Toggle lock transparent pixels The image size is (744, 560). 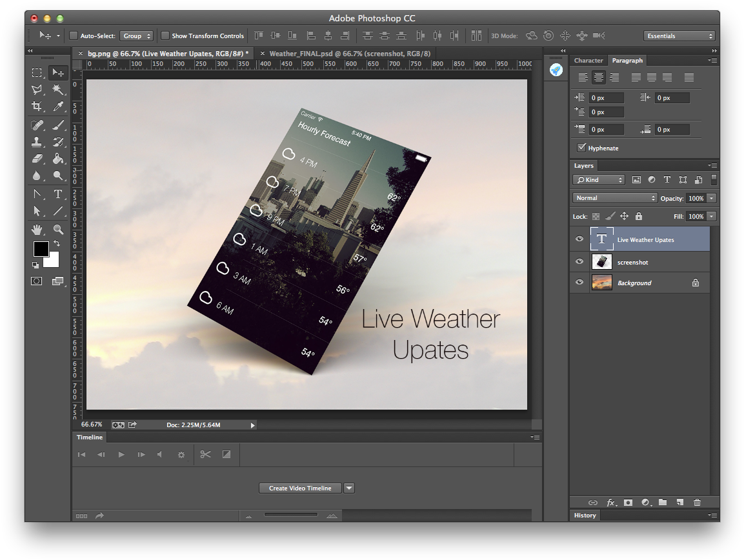pyautogui.click(x=596, y=216)
